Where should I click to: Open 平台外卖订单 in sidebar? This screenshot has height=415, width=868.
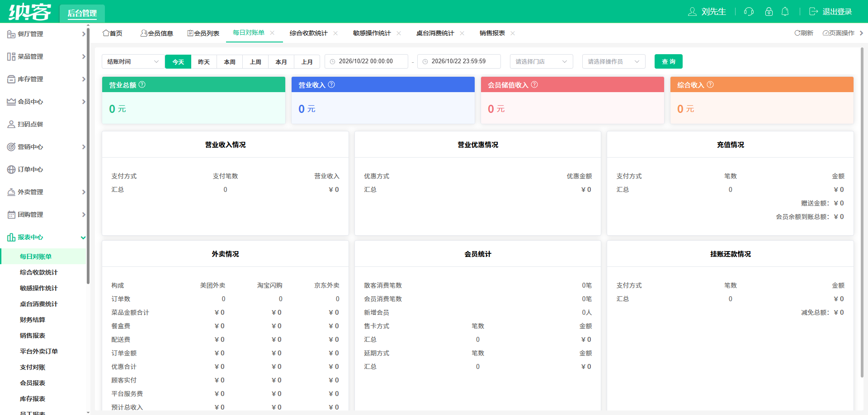tap(39, 351)
